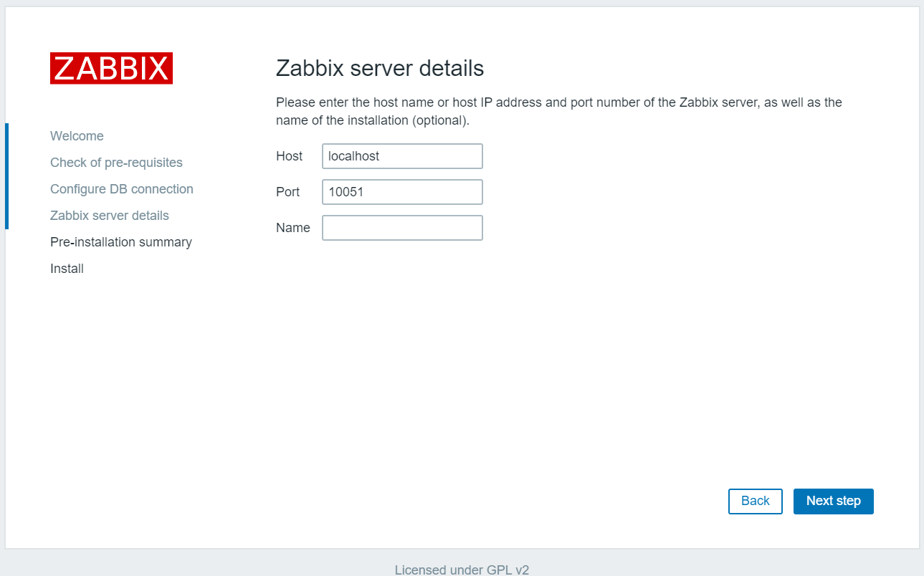Select the Zabbix server details step
The height and width of the screenshot is (576, 924).
109,215
